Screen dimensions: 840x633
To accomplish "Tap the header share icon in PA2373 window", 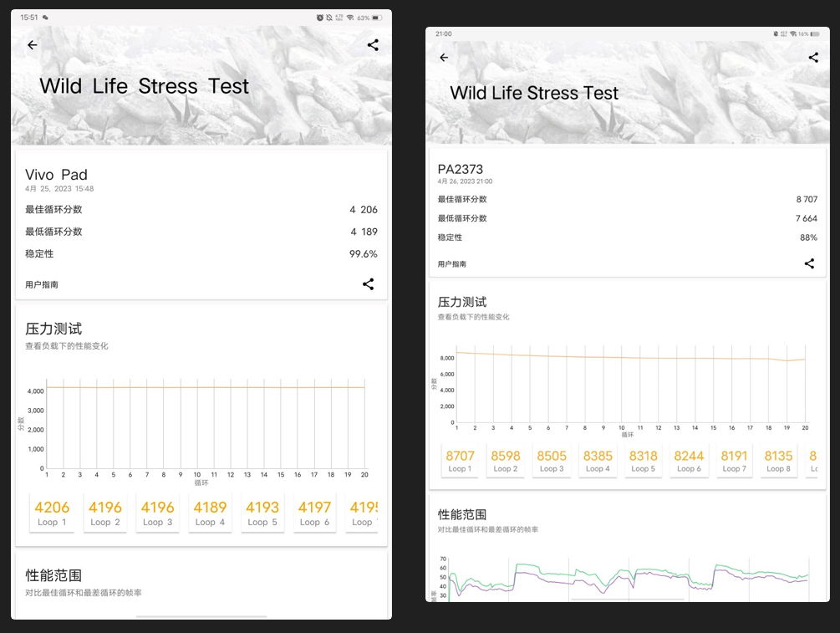I will coord(813,58).
